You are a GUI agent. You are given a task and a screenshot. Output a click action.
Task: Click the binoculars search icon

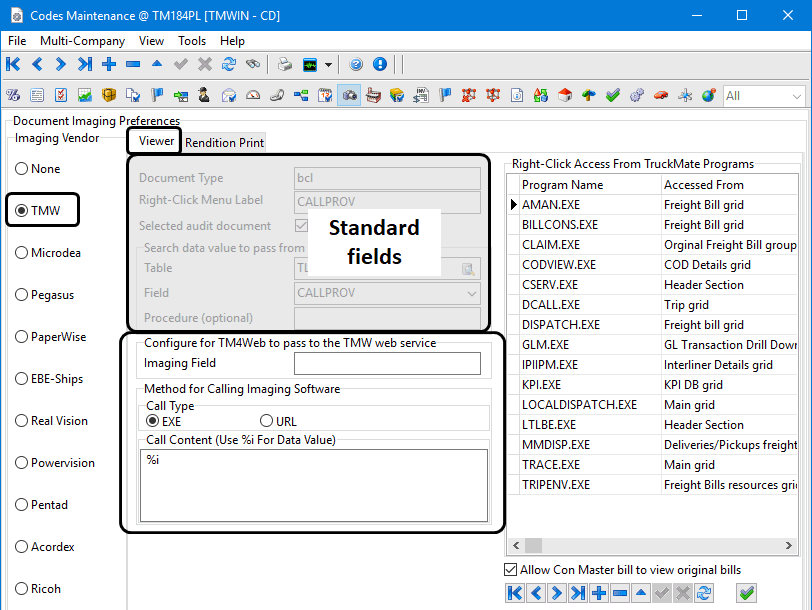coord(253,64)
